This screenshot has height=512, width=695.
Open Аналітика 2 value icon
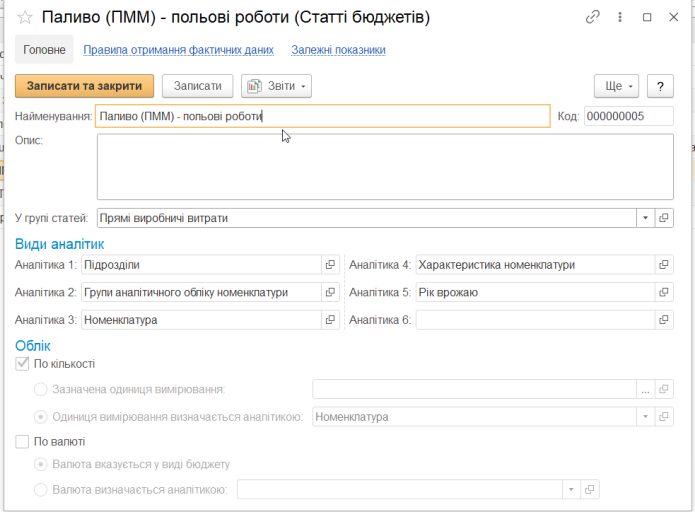(x=330, y=292)
